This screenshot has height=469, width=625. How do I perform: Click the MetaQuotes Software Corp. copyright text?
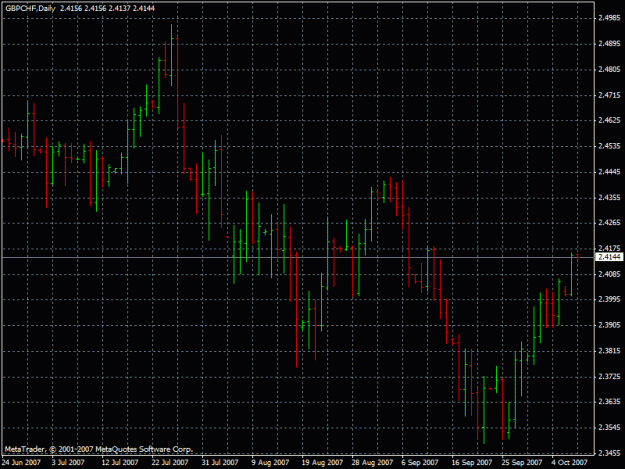pyautogui.click(x=98, y=449)
